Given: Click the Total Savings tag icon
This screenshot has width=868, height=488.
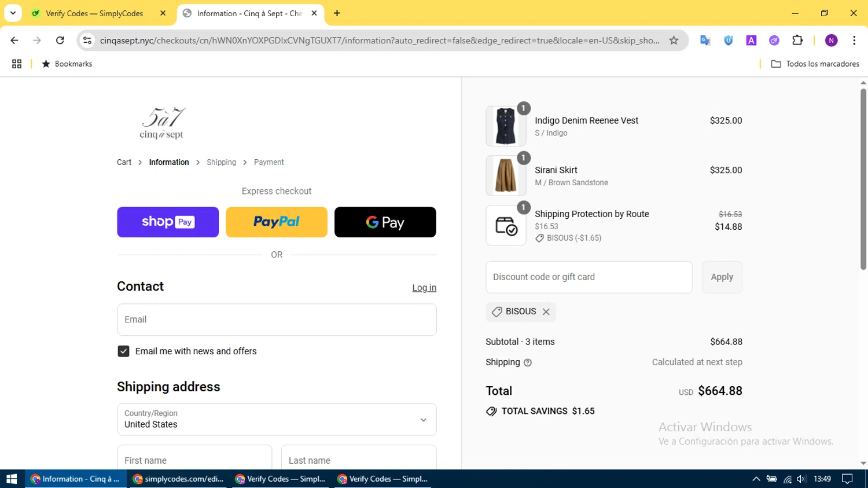Looking at the screenshot, I should pyautogui.click(x=491, y=412).
